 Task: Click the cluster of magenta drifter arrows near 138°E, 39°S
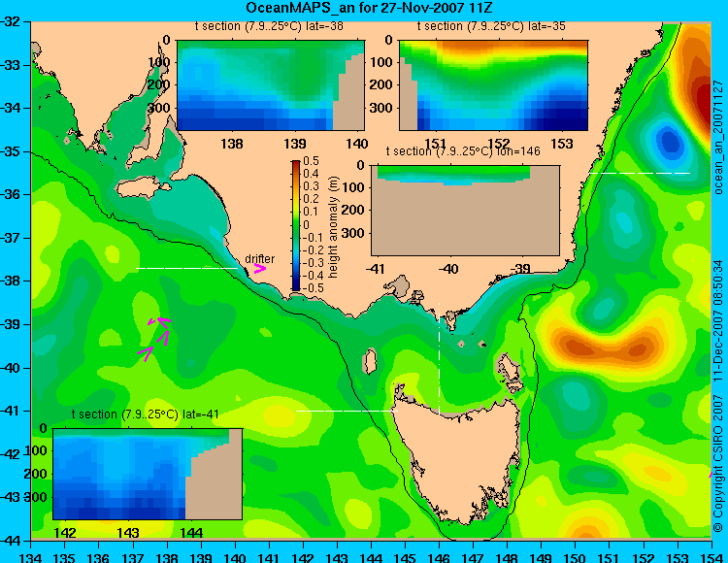155,338
